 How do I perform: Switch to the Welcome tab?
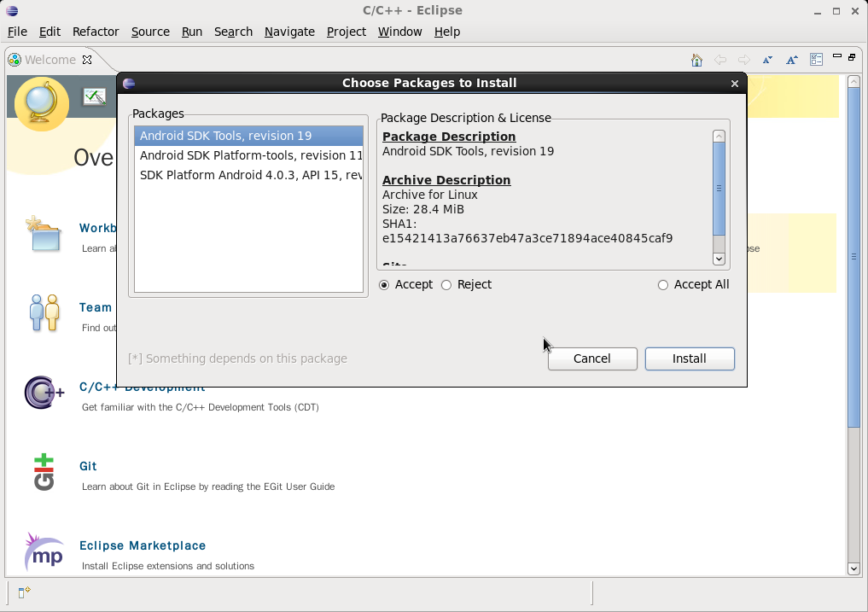point(51,60)
